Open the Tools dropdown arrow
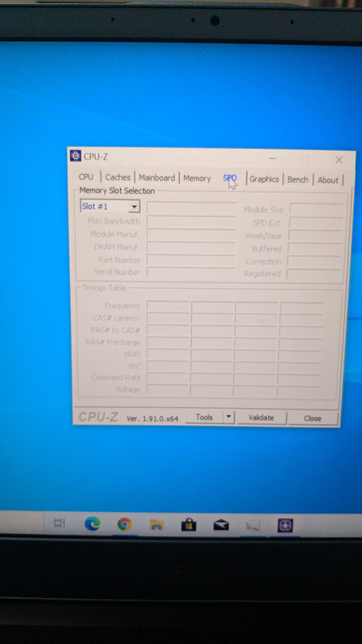Screen dimensions: 362x644 tap(228, 417)
